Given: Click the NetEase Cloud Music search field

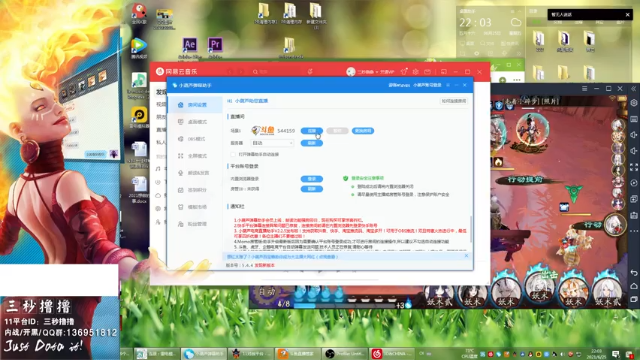Looking at the screenshot, I should click(x=276, y=72).
